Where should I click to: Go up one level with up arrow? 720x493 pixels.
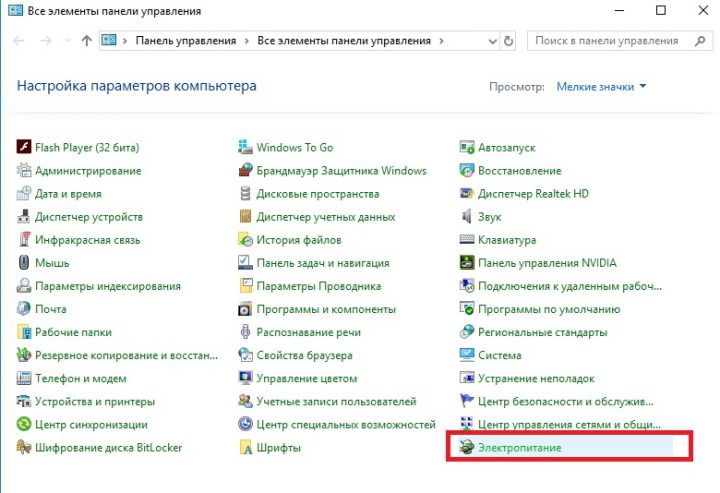[87, 41]
